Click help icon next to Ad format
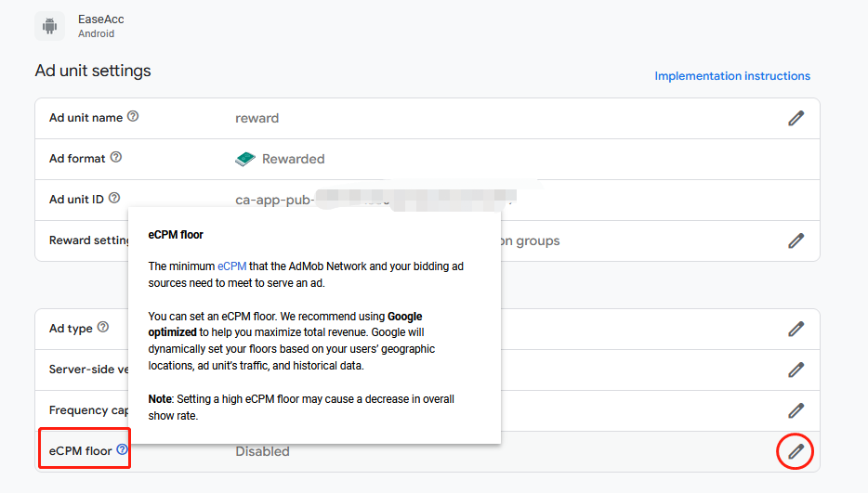 coord(115,157)
